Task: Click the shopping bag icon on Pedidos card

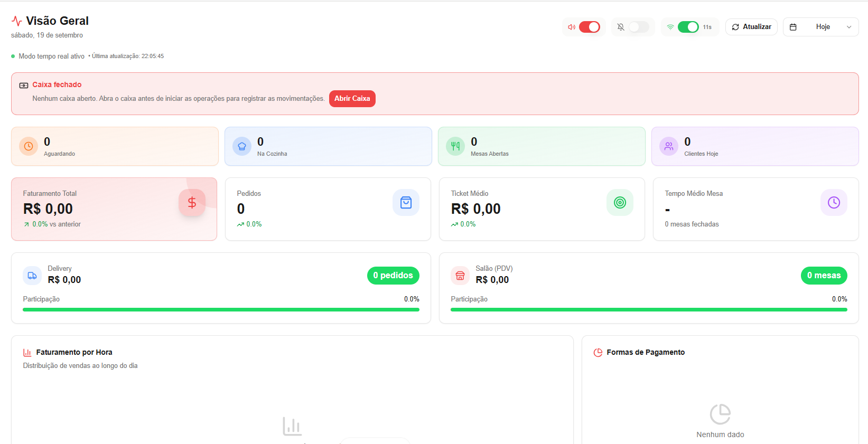Action: click(x=406, y=203)
